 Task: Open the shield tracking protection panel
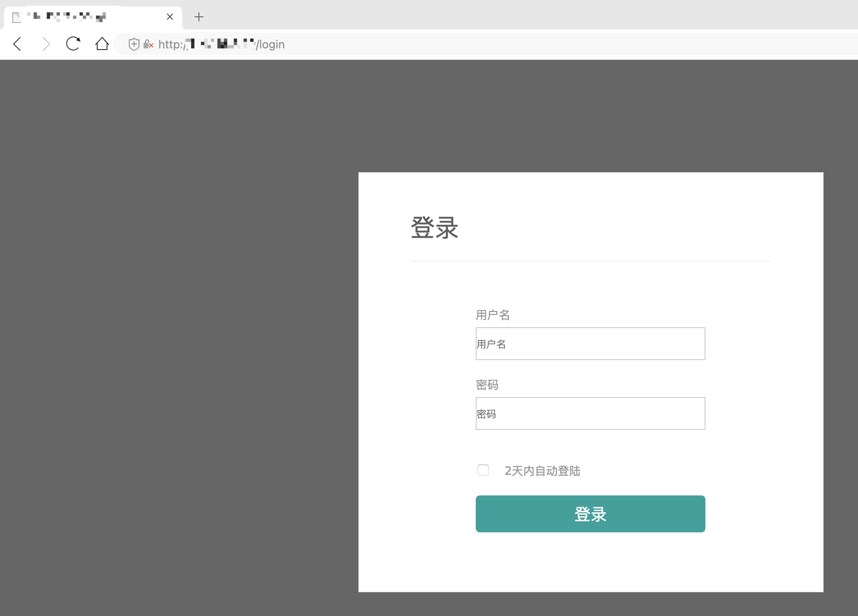[x=134, y=44]
